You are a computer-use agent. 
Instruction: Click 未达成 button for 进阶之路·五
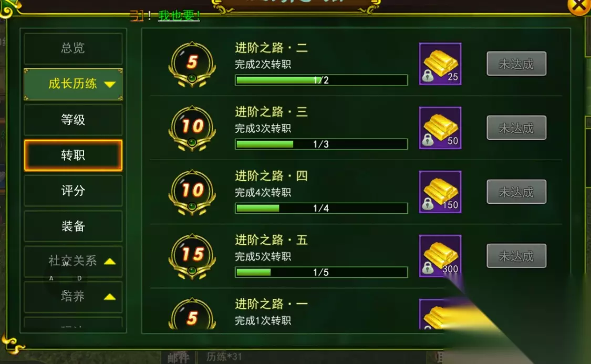point(516,256)
